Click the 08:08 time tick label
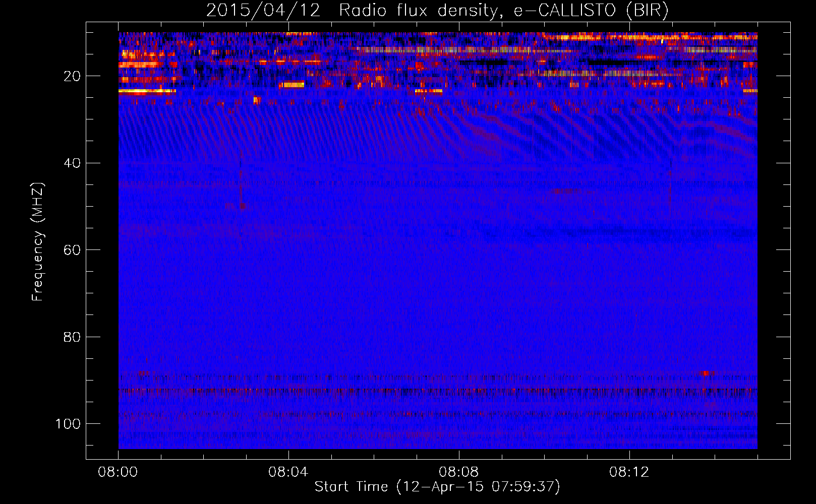Screen dimensions: 816x504 pyautogui.click(x=459, y=472)
